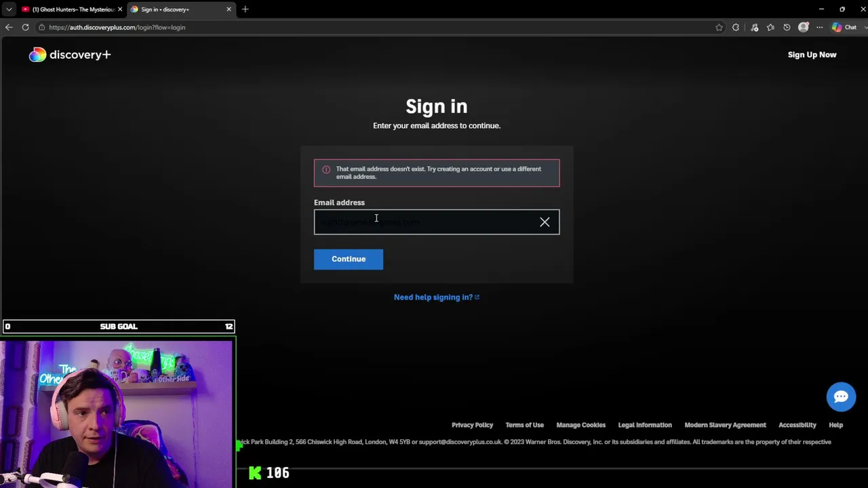Switch to the Ghost Hunters YouTube tab
This screenshot has height=488, width=868.
[x=73, y=9]
